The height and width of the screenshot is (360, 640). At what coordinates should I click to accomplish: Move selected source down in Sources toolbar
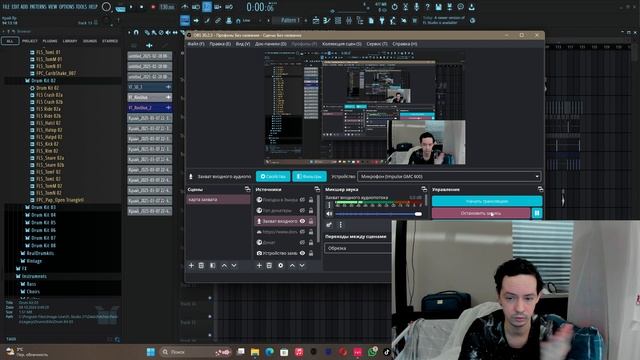302,265
